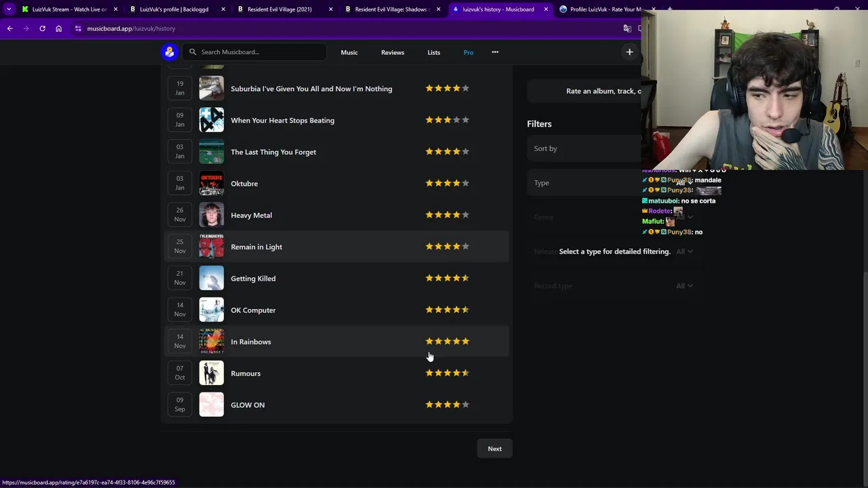Click OK Computer star rating

(447, 310)
